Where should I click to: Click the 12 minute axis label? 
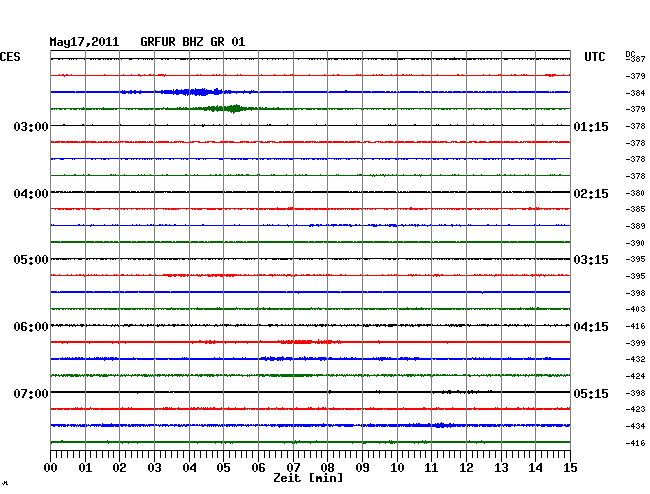(x=466, y=468)
